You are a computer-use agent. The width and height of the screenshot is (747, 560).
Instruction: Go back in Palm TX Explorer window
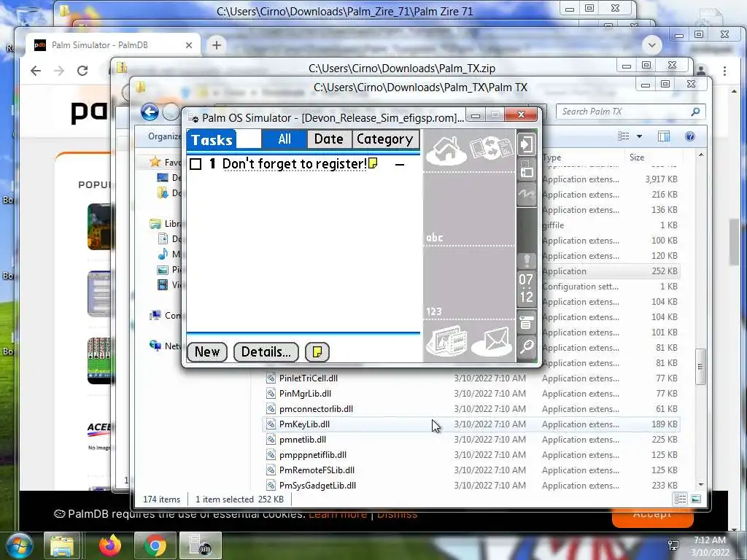[x=150, y=112]
